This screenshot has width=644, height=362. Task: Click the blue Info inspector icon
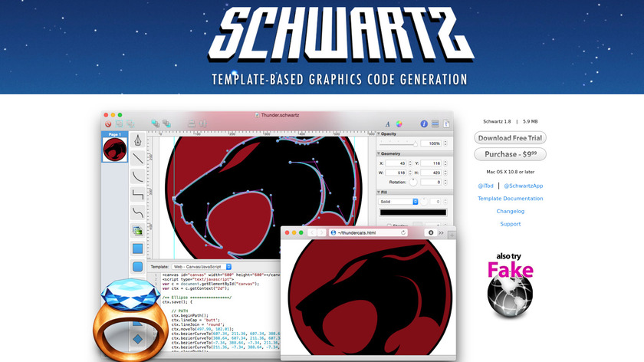pos(424,123)
